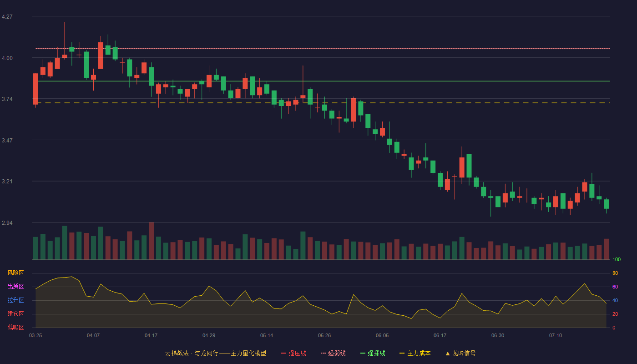Click the 100 indicator scale label

click(617, 260)
